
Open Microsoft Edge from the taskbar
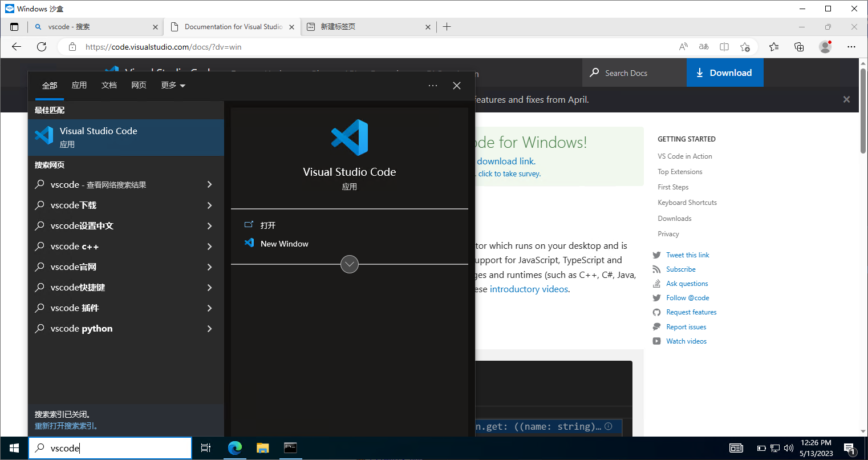coord(235,448)
